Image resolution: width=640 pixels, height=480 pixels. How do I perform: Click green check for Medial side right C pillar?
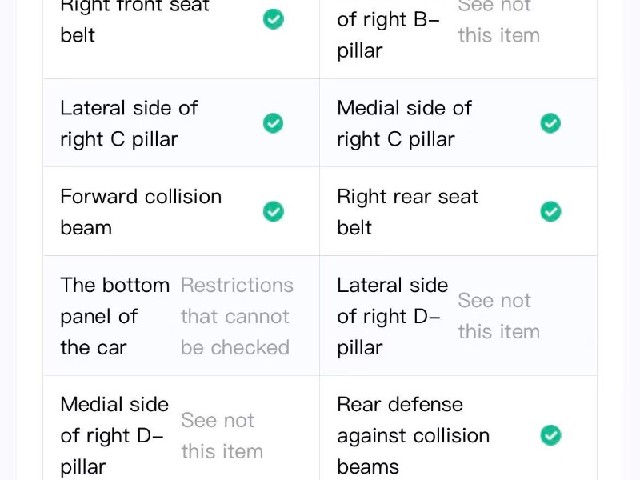pos(551,123)
